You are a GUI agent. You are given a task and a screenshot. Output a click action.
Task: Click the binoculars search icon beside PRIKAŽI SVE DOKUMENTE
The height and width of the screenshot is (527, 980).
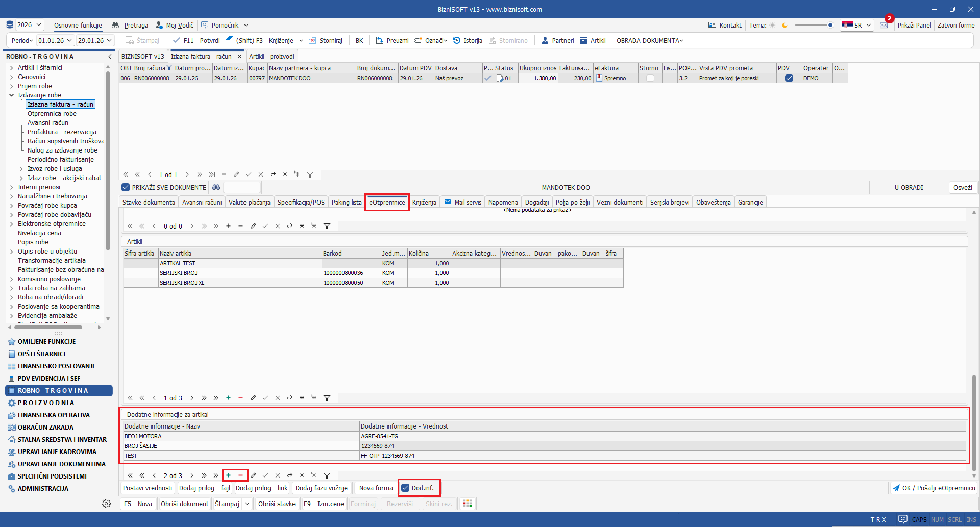pyautogui.click(x=216, y=187)
